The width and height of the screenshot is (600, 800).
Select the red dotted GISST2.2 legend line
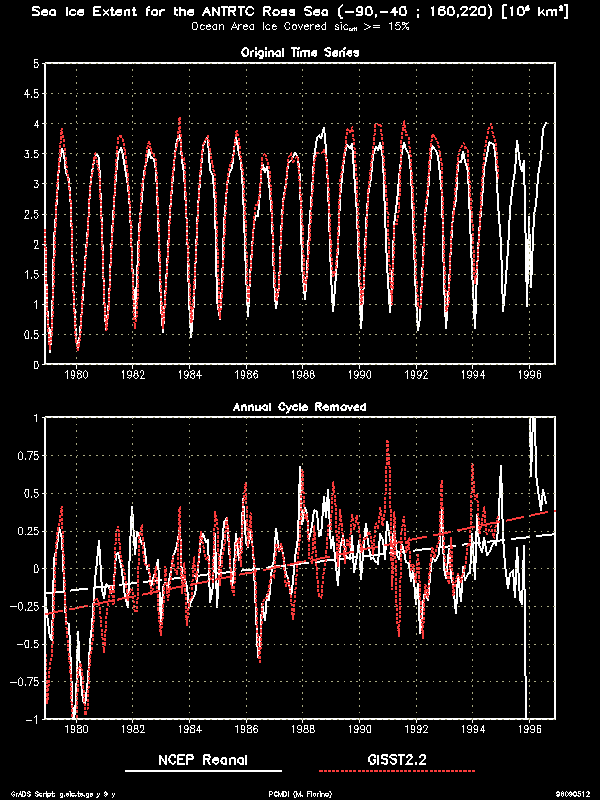pyautogui.click(x=396, y=772)
